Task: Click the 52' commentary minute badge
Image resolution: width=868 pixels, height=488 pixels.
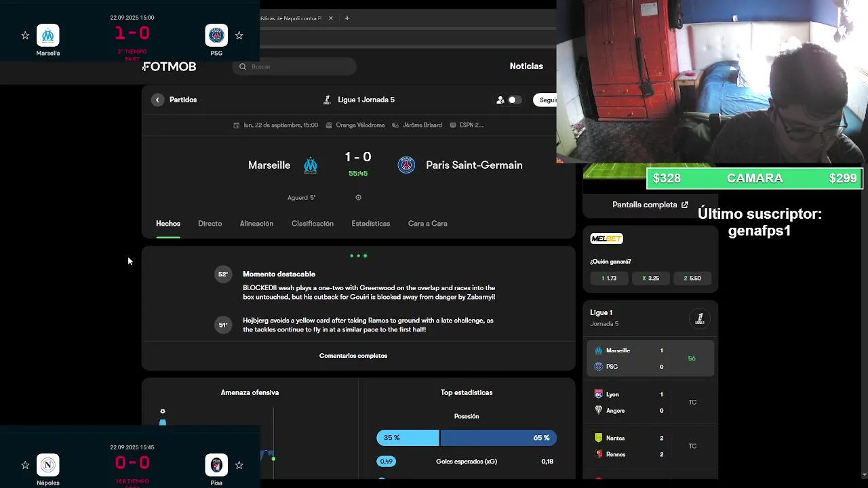Action: click(x=223, y=274)
